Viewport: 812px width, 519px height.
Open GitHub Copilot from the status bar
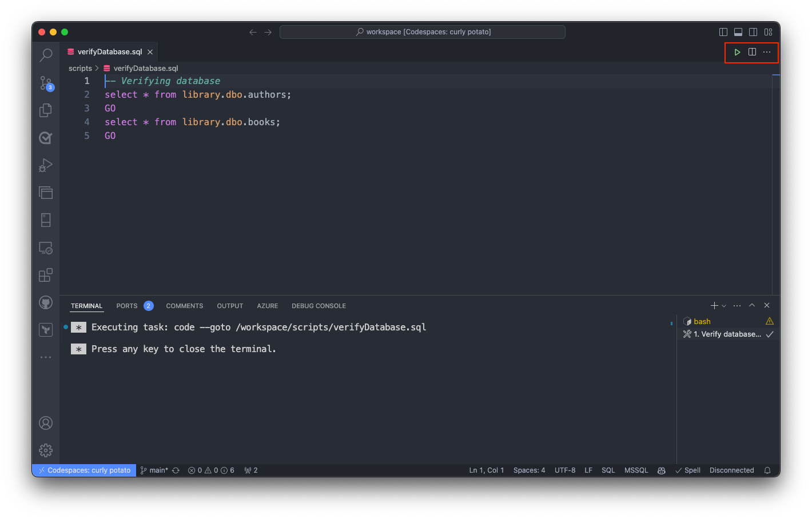tap(662, 470)
